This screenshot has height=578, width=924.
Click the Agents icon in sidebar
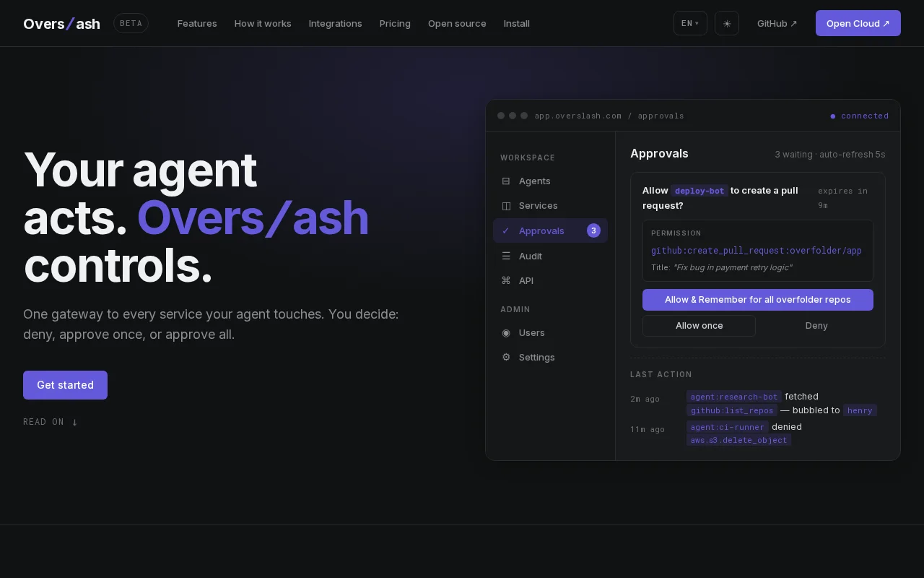pos(506,181)
